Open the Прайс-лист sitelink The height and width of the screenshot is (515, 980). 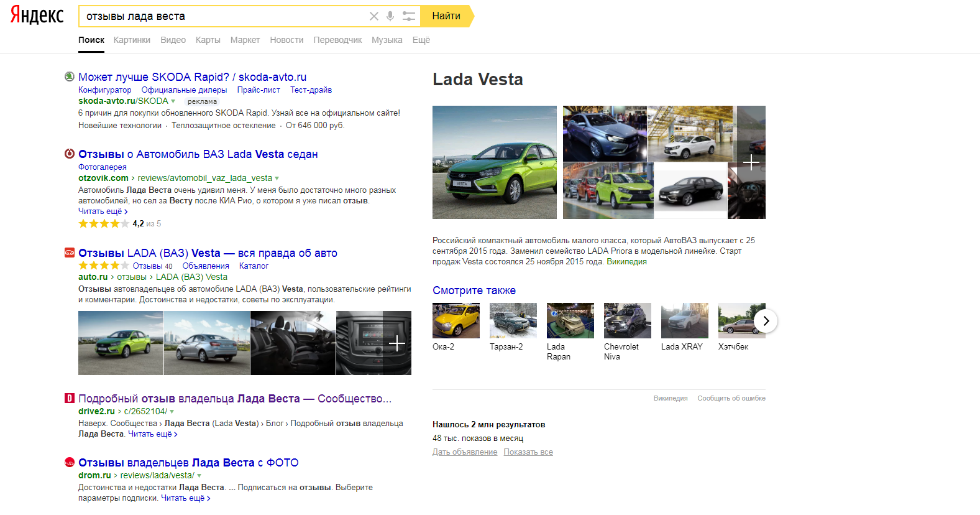coord(259,90)
